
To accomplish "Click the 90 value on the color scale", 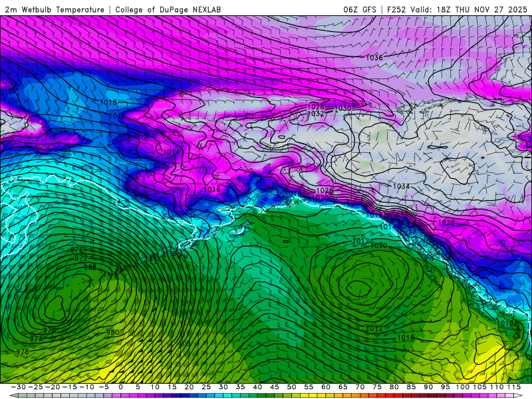I will click(x=428, y=387).
